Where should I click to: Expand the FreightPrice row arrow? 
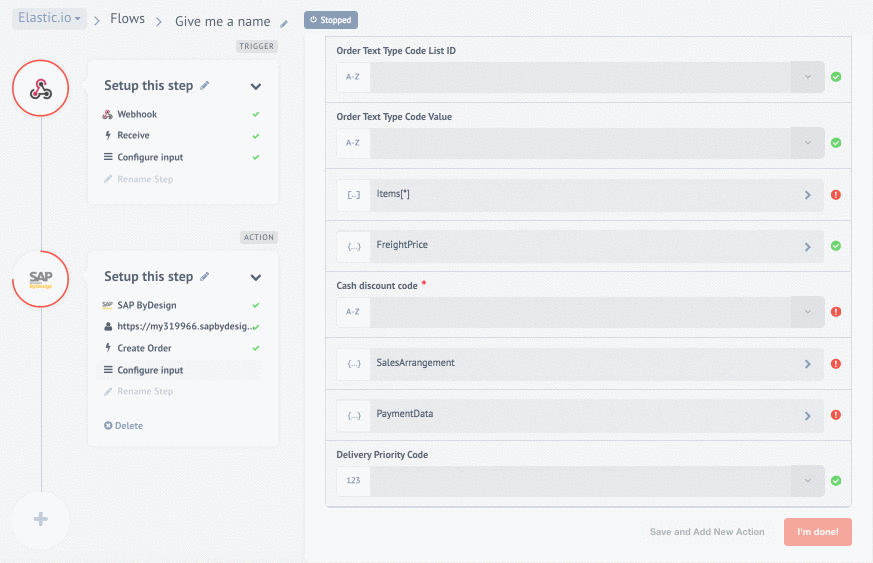tap(808, 247)
